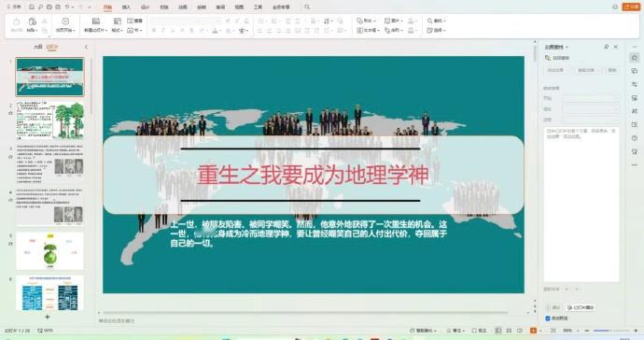The width and height of the screenshot is (644, 340).
Task: Toggle the auto preview checkbox in the animation pane
Action: pos(548,319)
